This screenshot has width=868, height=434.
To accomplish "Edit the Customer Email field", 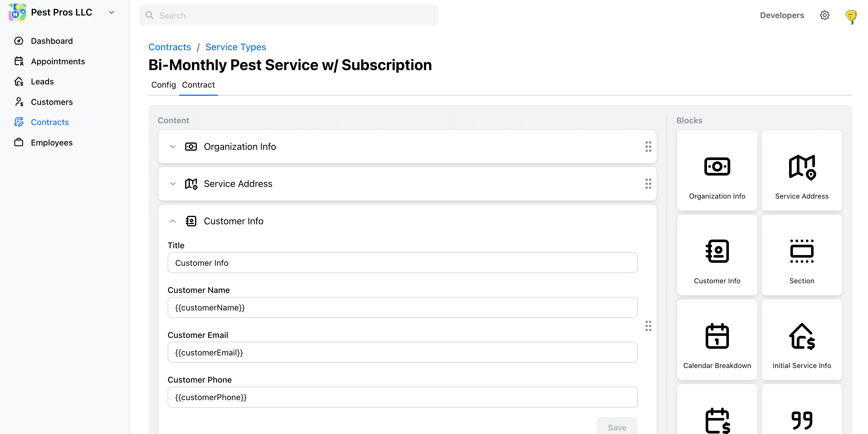I will pyautogui.click(x=402, y=353).
